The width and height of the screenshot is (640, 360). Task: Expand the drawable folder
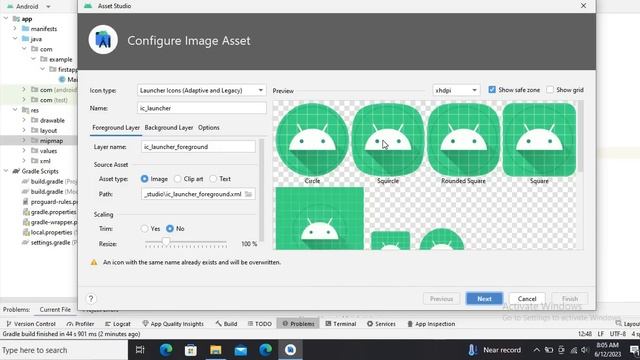(24, 120)
